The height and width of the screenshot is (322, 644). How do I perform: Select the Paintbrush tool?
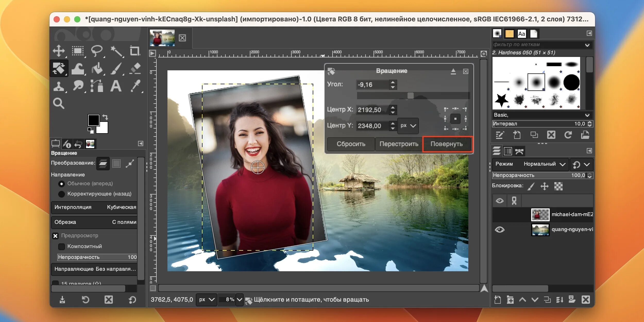116,69
